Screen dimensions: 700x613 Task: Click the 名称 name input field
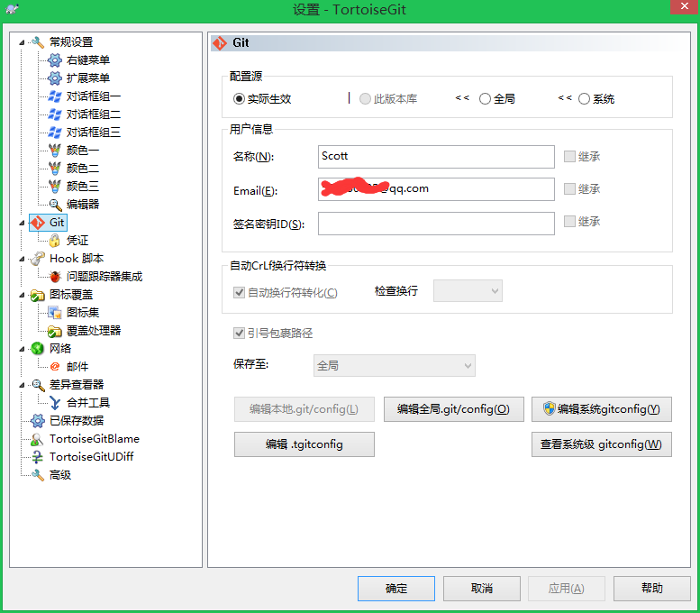[436, 157]
